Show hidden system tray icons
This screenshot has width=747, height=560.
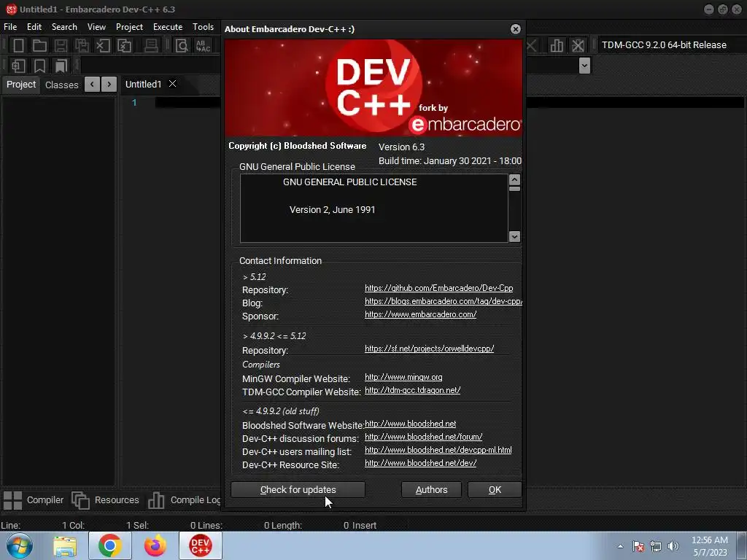coord(620,546)
